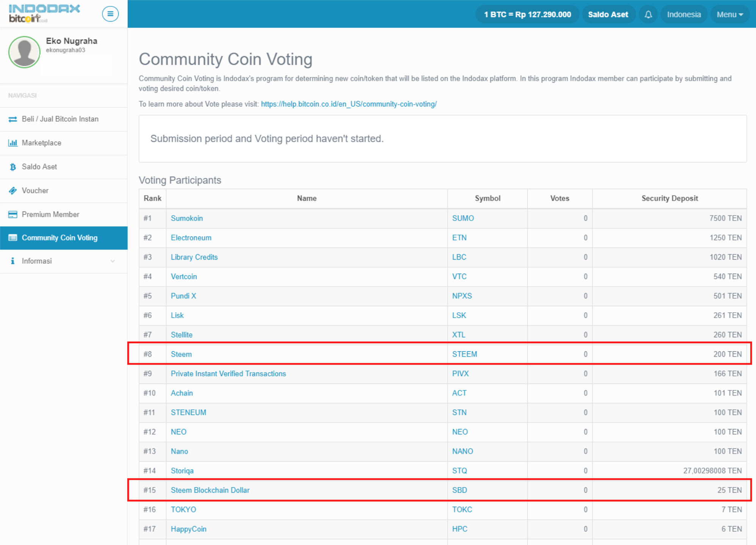Open Steem Blockchain Dollar link
The width and height of the screenshot is (756, 545).
210,490
